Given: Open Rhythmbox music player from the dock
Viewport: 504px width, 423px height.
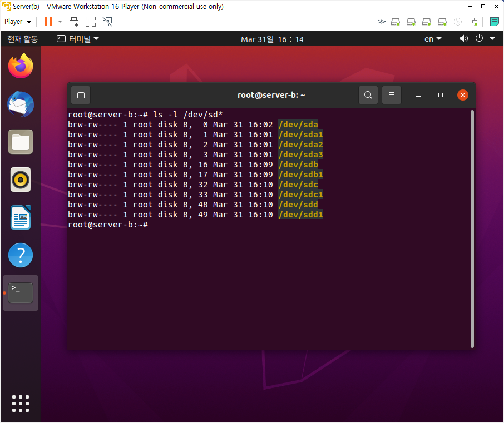Looking at the screenshot, I should [x=21, y=180].
